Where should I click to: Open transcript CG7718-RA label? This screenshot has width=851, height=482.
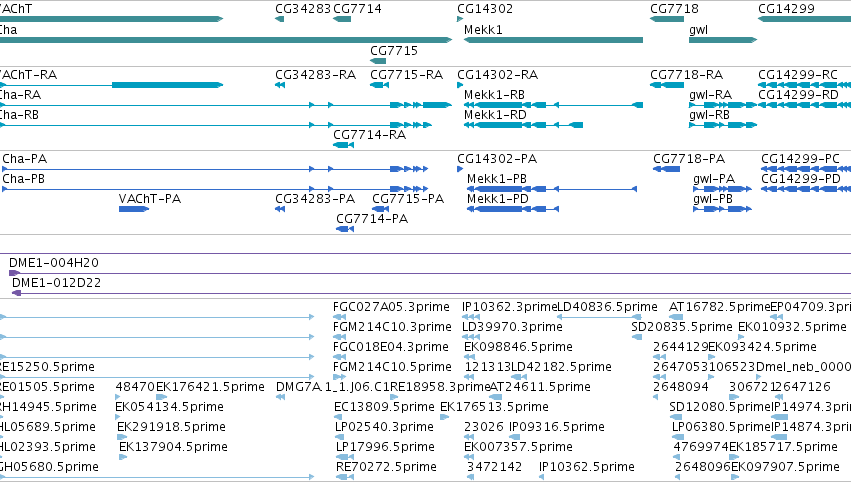pos(687,75)
